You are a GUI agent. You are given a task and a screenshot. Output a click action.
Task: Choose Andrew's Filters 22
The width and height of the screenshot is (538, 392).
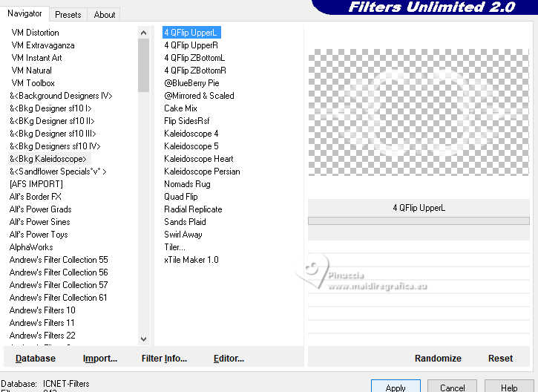pos(42,336)
